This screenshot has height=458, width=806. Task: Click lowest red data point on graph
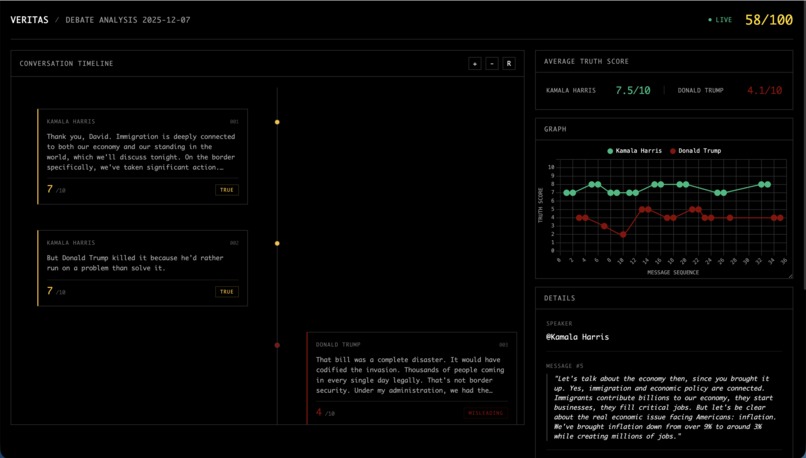click(x=623, y=234)
